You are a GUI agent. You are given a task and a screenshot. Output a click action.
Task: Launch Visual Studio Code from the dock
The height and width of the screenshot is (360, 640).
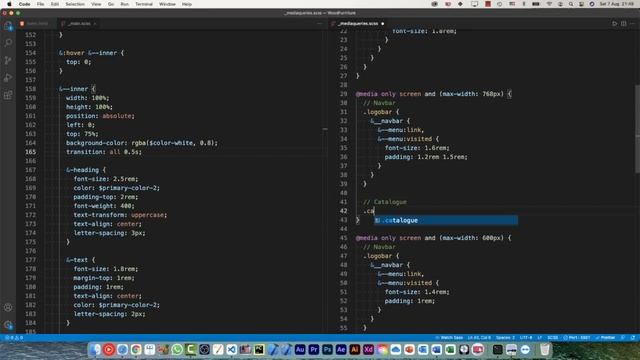pos(231,349)
